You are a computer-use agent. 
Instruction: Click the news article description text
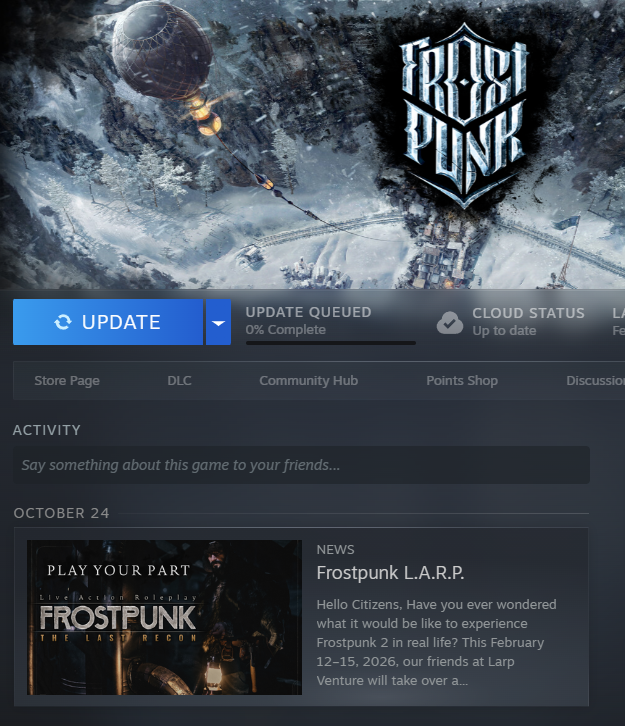(x=437, y=642)
